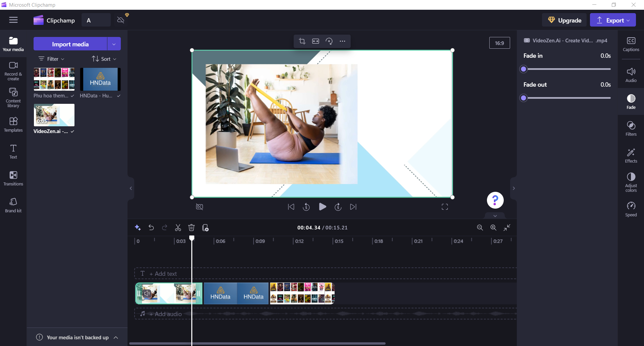Click the timeline horizontal scrollbar
Image resolution: width=644 pixels, height=346 pixels.
257,343
